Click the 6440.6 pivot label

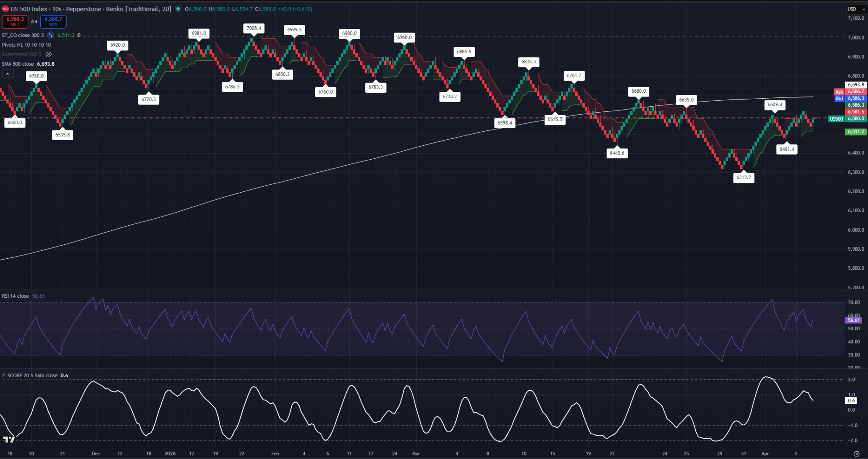617,153
